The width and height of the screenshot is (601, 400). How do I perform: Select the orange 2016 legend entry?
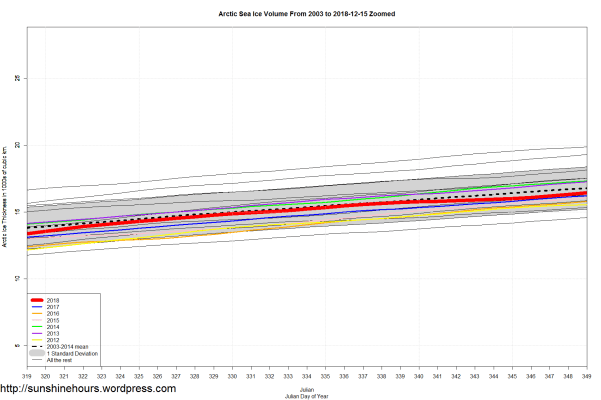53,314
